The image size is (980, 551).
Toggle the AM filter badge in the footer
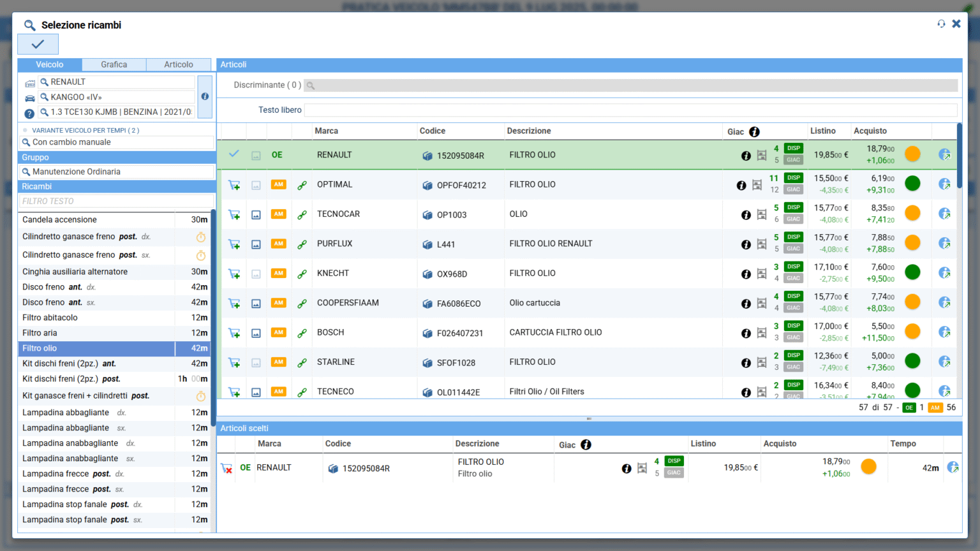(x=935, y=408)
